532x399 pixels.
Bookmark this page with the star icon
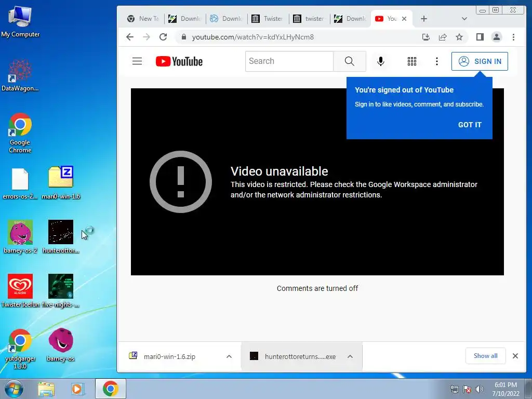point(459,37)
